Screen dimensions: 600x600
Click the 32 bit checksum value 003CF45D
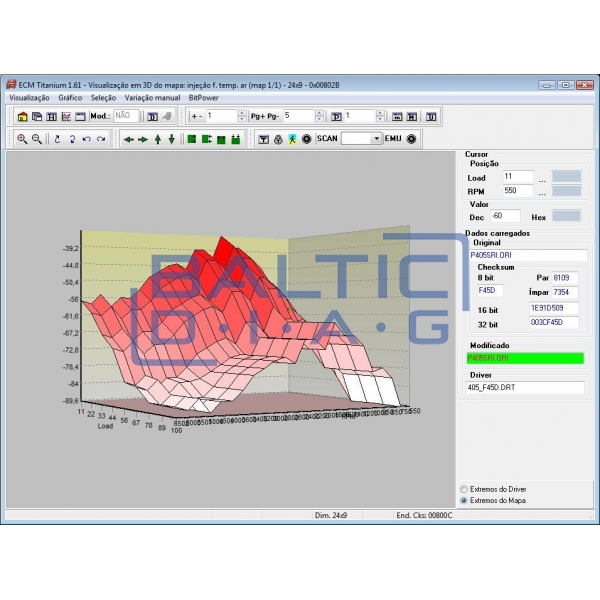tap(554, 323)
